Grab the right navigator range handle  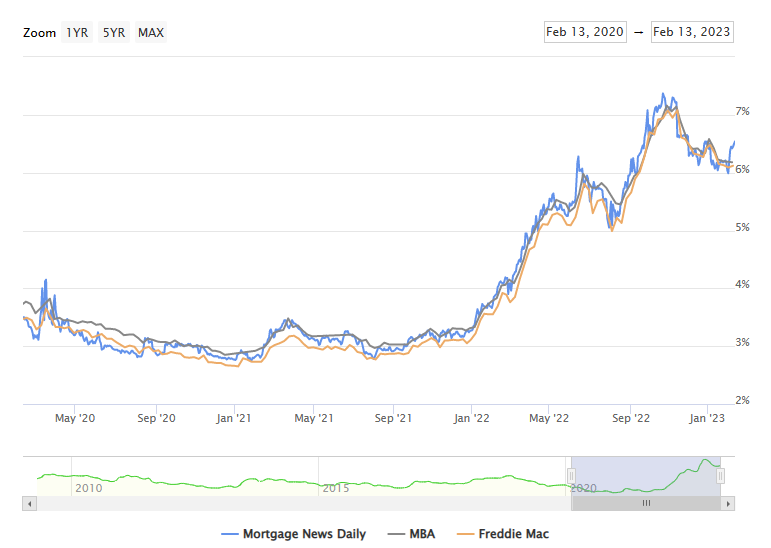(x=720, y=476)
